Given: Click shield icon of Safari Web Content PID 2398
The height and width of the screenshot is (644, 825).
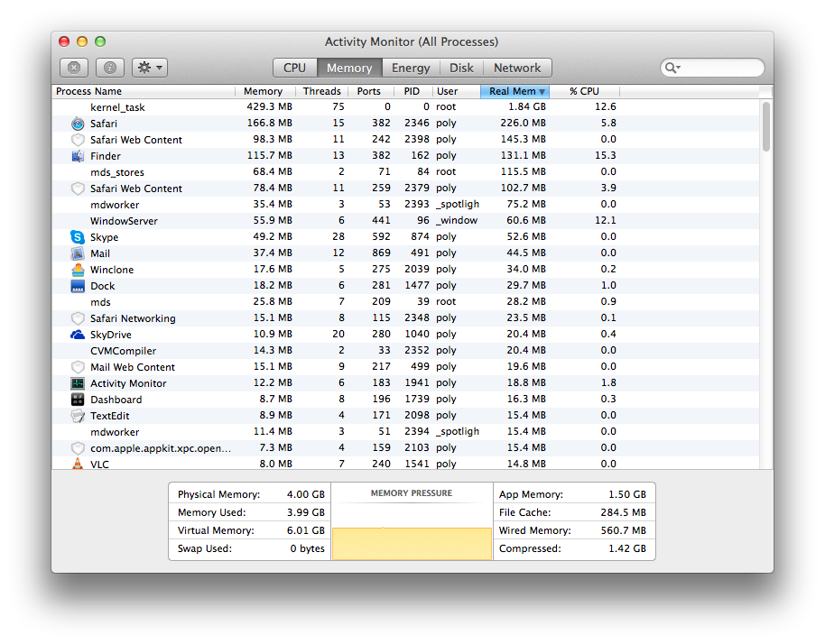Looking at the screenshot, I should [x=78, y=140].
